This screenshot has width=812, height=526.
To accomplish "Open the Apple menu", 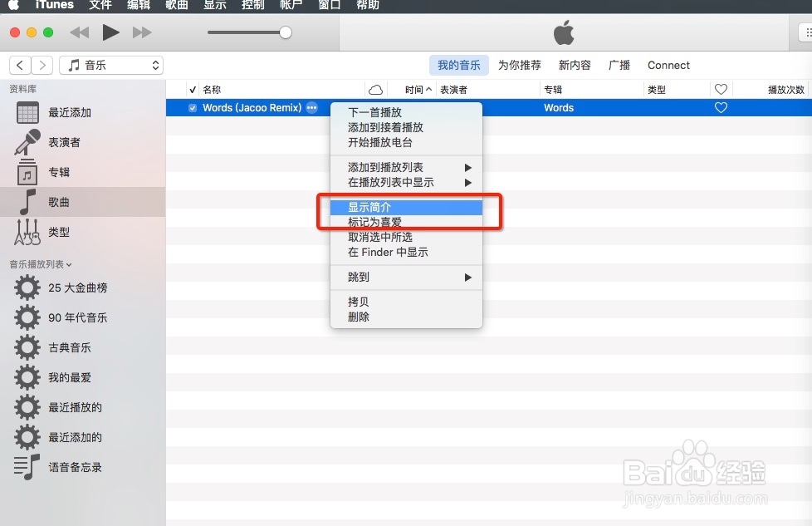I will tap(14, 5).
